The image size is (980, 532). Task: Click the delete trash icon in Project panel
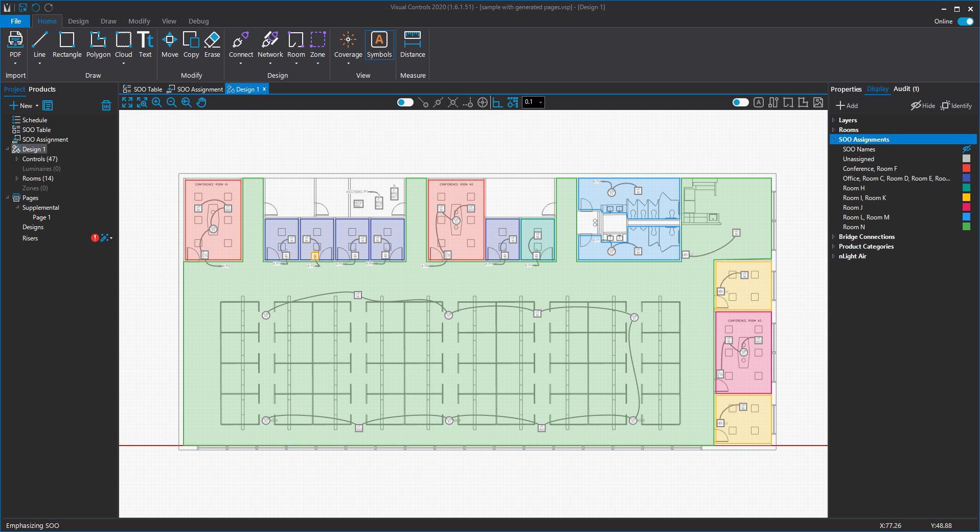(106, 106)
